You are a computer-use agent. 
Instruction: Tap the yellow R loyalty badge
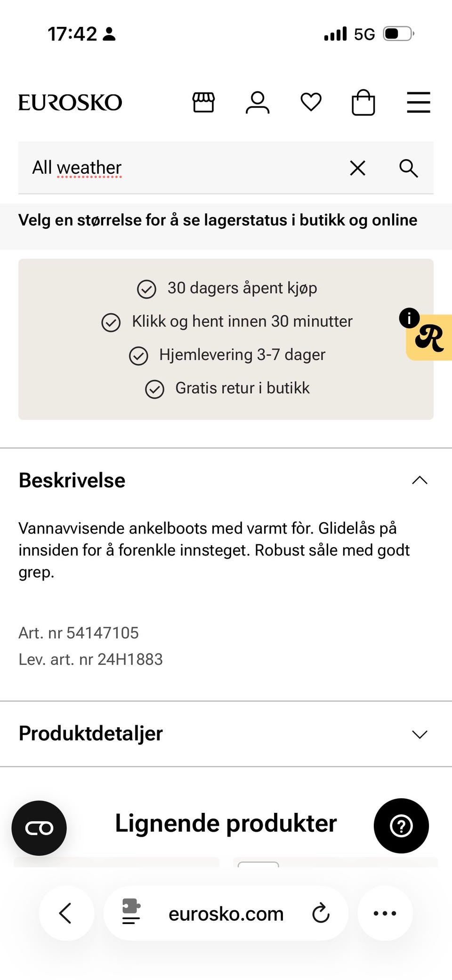432,340
